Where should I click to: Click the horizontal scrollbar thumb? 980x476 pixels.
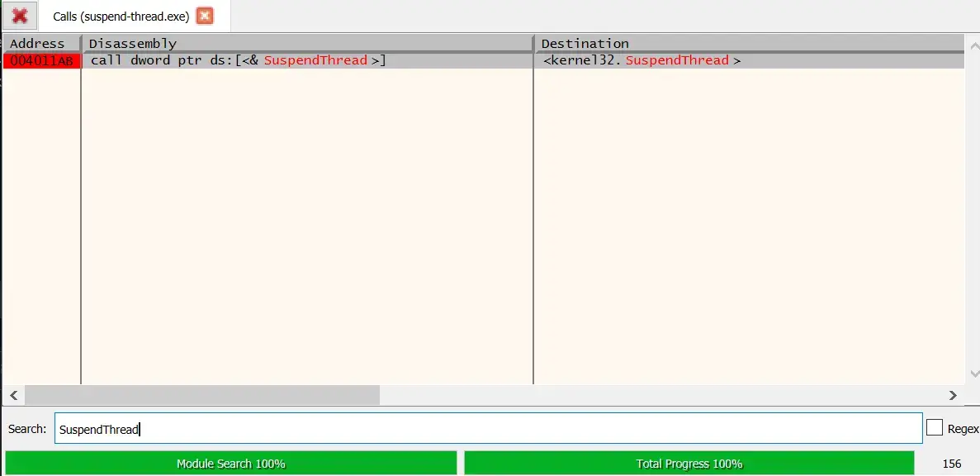202,395
